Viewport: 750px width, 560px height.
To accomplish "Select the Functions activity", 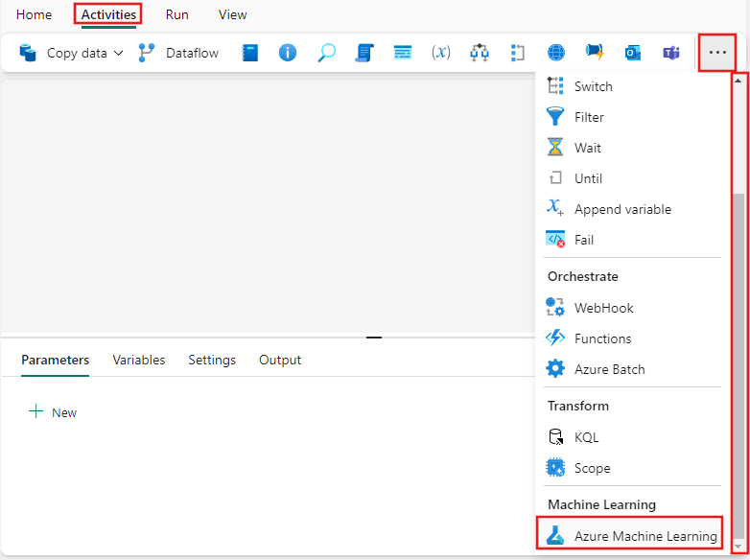I will (632, 338).
